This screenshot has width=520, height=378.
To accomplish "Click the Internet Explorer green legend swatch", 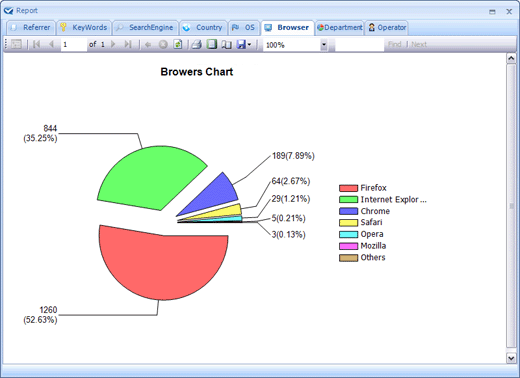I will click(x=348, y=200).
